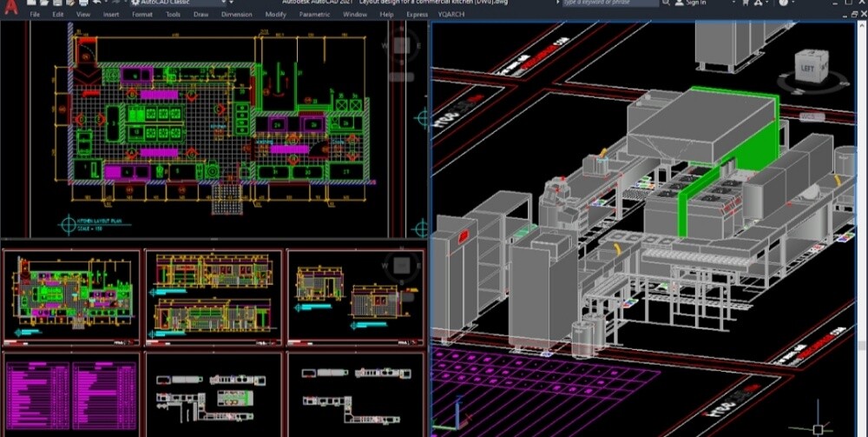The width and height of the screenshot is (868, 437).
Task: Open the Window menu
Action: pyautogui.click(x=355, y=15)
